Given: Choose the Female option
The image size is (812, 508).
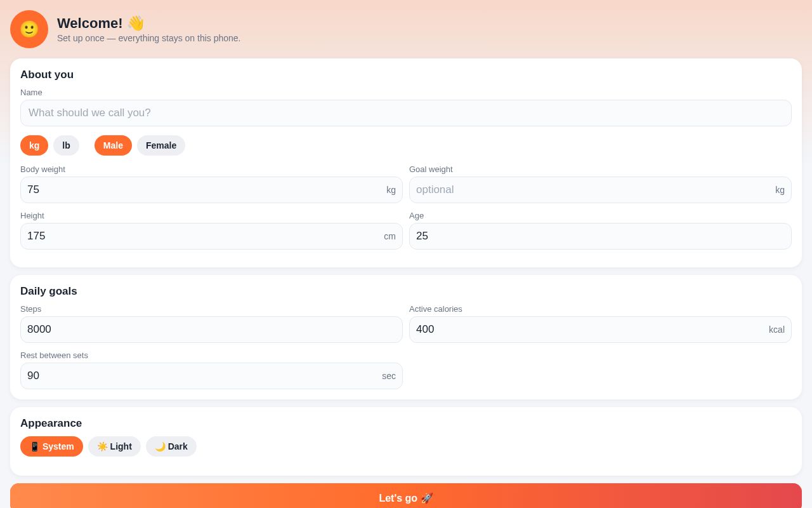Looking at the screenshot, I should tap(161, 145).
